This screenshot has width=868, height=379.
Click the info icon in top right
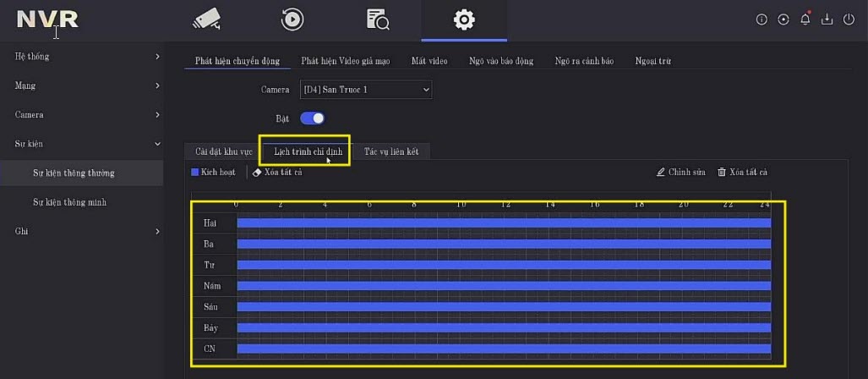pyautogui.click(x=762, y=19)
